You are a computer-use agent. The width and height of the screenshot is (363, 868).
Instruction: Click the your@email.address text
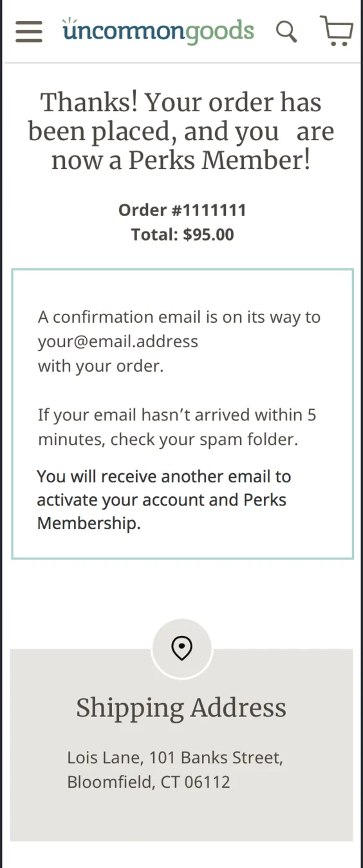(x=118, y=341)
